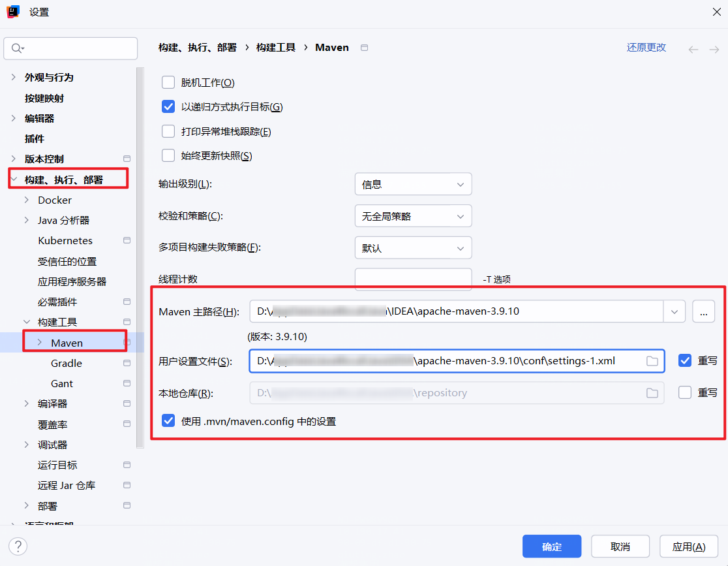728x566 pixels.
Task: Click 确定 button
Action: pos(552,546)
